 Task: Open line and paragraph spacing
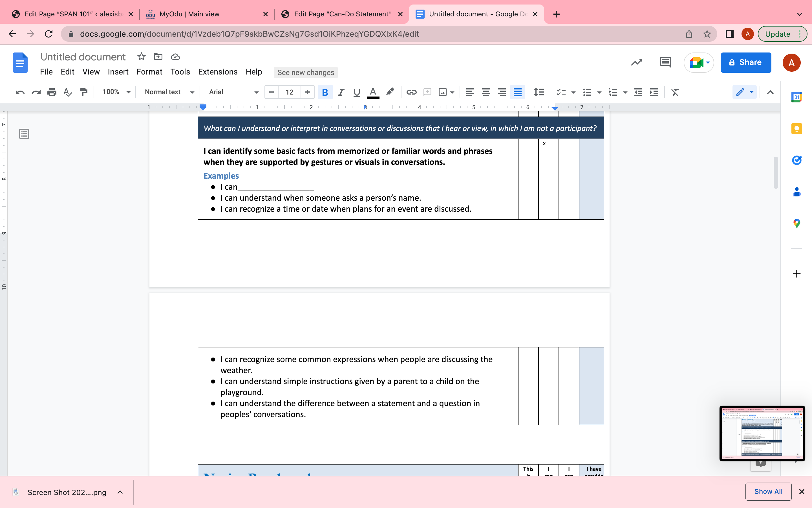(x=539, y=92)
